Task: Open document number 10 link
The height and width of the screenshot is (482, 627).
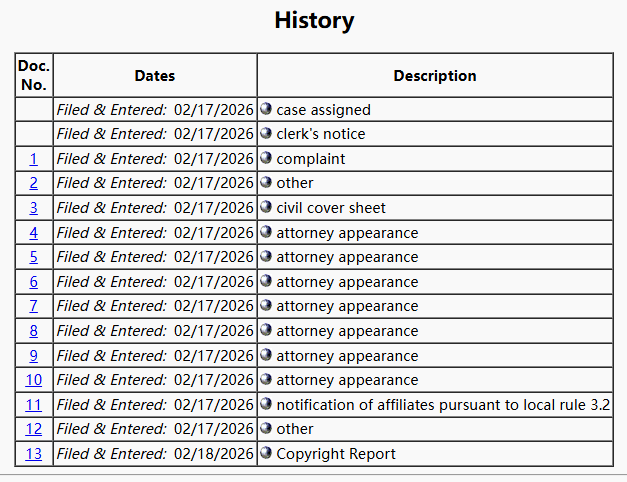Action: pyautogui.click(x=34, y=380)
